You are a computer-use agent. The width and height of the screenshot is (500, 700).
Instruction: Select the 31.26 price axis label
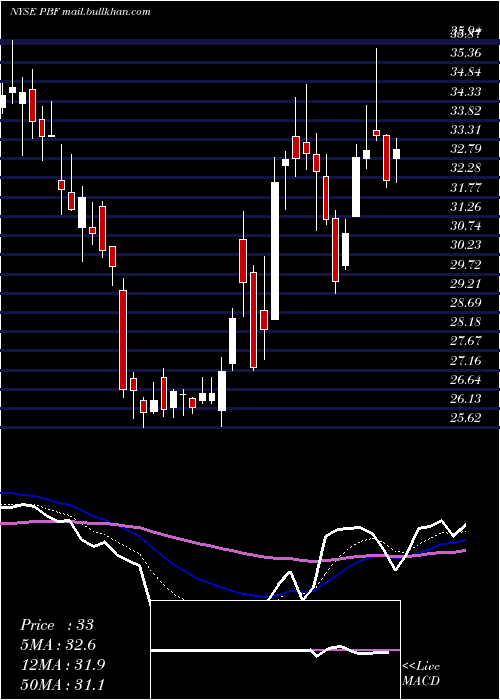tap(466, 207)
